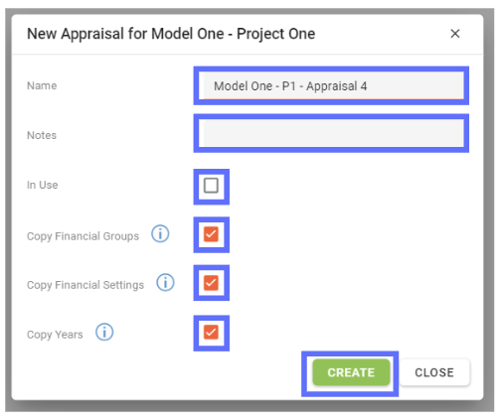Disable the Copy Financial Settings checkbox
This screenshot has height=420, width=504.
211,283
